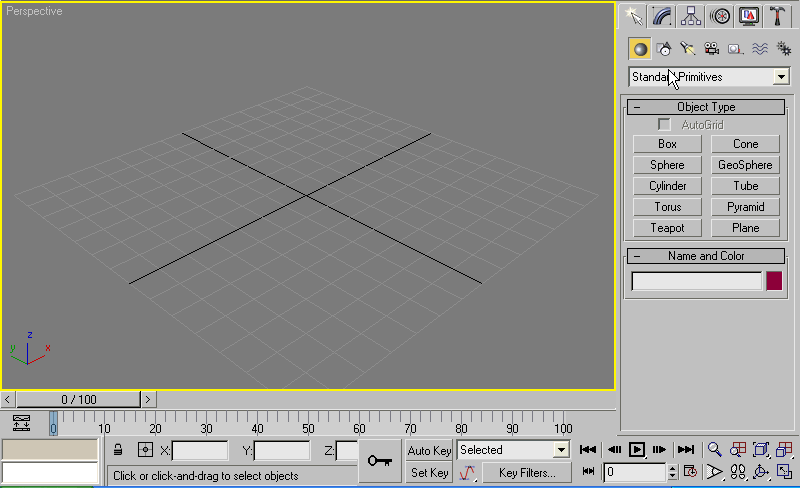
Task: Click the Sphere primitive button
Action: (667, 165)
